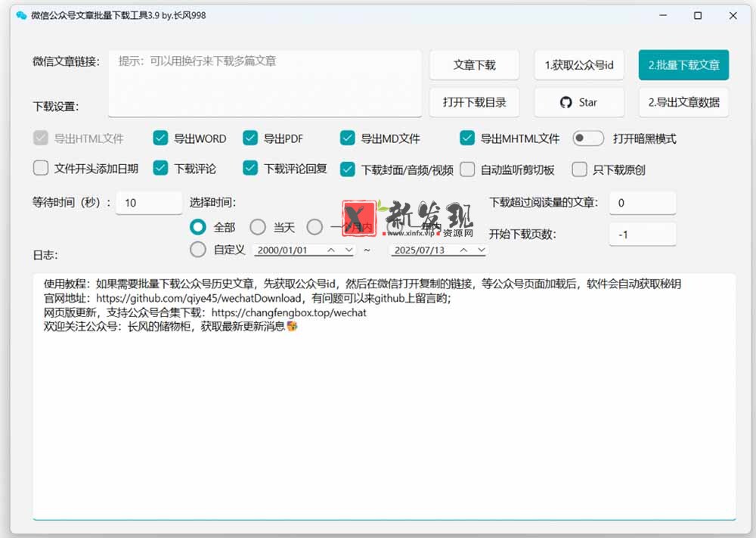Click the WeChat app icon in title bar

[x=21, y=15]
